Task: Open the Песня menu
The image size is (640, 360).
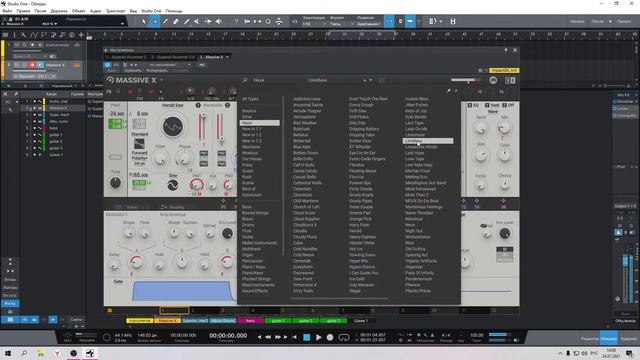Action: click(40, 11)
